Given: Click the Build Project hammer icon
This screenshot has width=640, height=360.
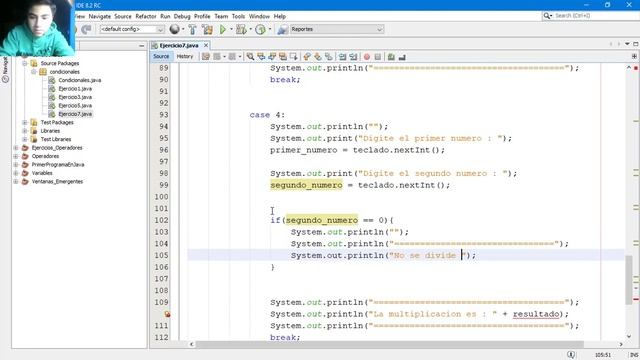Looking at the screenshot, I should click(193, 29).
